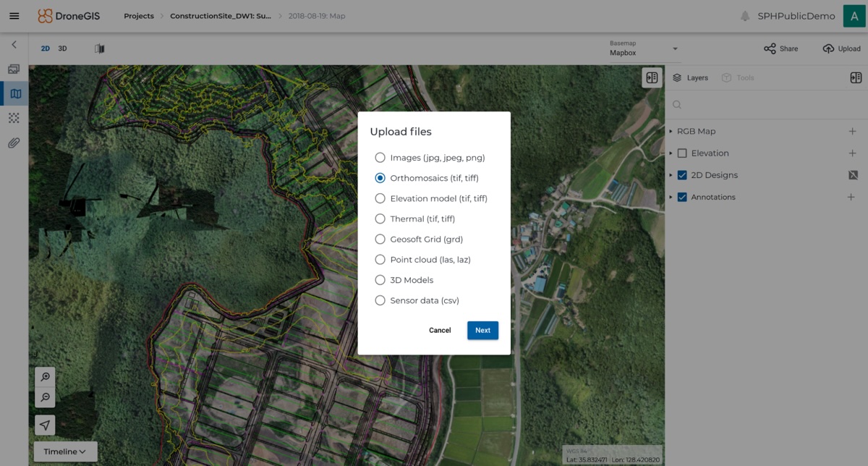
Task: Open the Basemap Mapbox dropdown
Action: pyautogui.click(x=644, y=48)
